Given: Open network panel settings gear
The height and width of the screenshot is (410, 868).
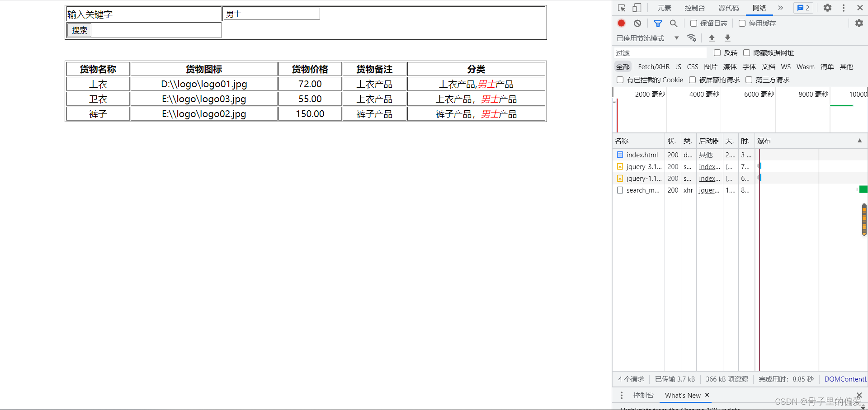Looking at the screenshot, I should 859,23.
